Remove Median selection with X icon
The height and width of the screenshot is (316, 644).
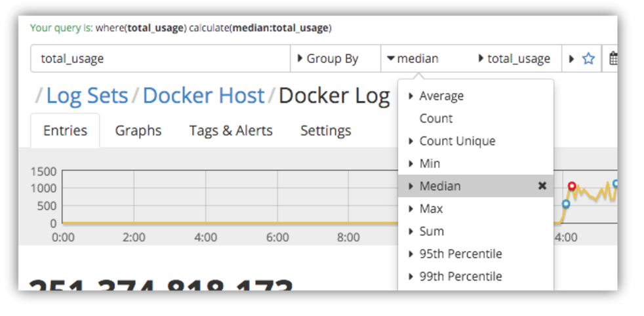click(x=542, y=186)
